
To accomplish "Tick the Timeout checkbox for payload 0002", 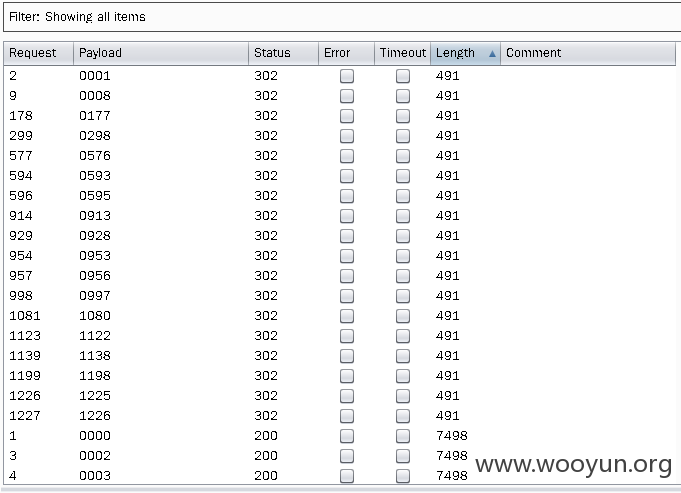I will point(403,456).
